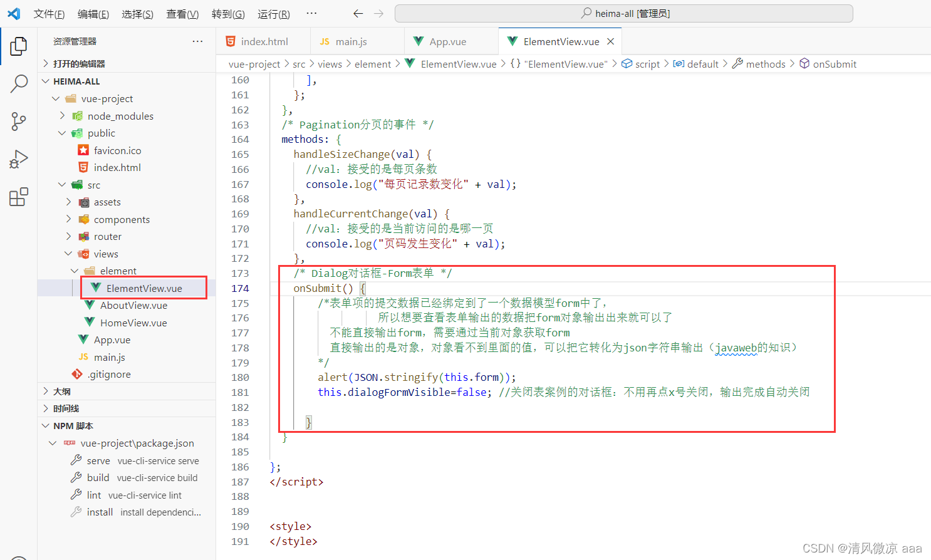Switch to the main.js editor tab

(x=357, y=41)
